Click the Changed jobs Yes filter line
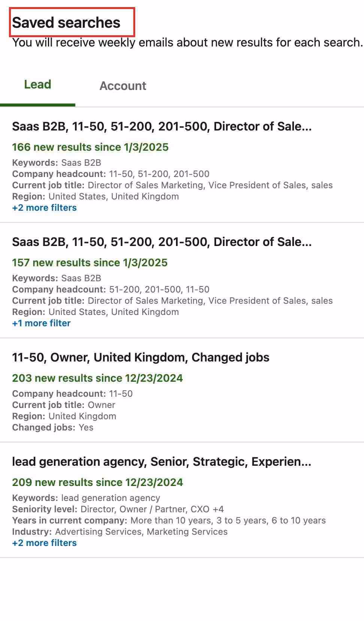364x621 pixels. point(52,427)
